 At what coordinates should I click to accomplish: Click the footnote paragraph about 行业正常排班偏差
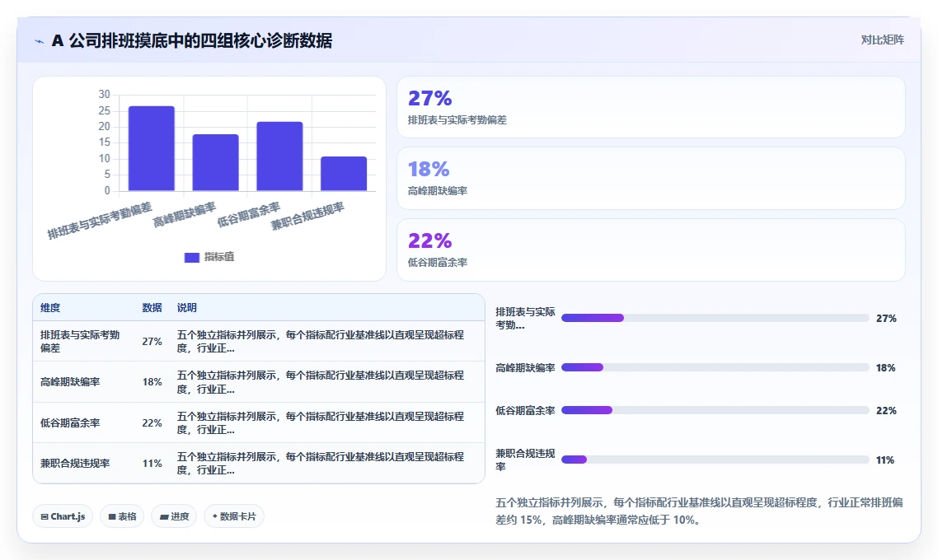tap(699, 511)
